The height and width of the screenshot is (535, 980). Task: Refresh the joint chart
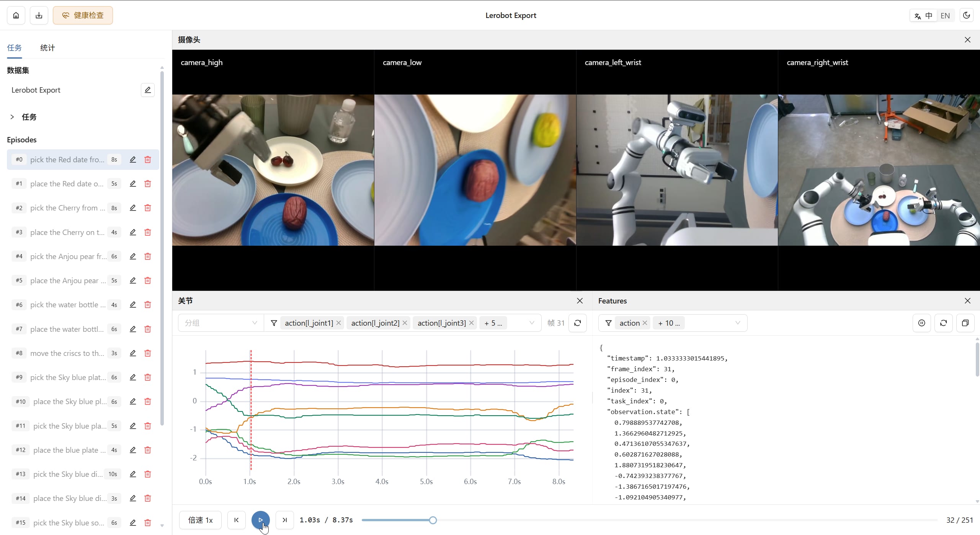(578, 323)
